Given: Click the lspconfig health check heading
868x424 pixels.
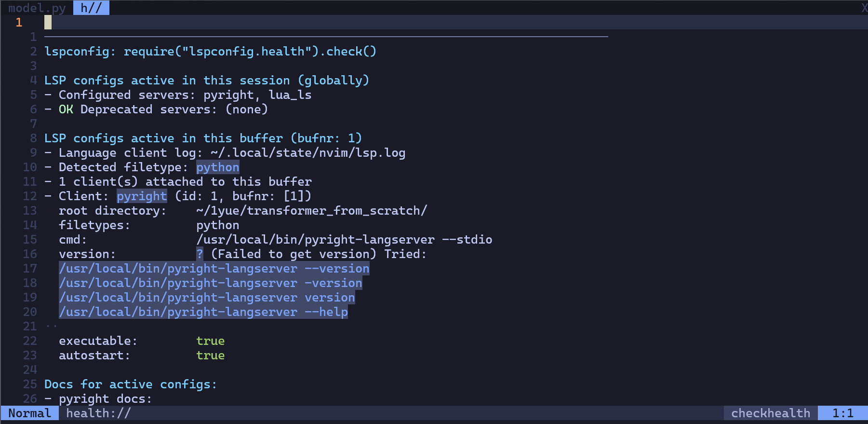Looking at the screenshot, I should click(x=210, y=52).
